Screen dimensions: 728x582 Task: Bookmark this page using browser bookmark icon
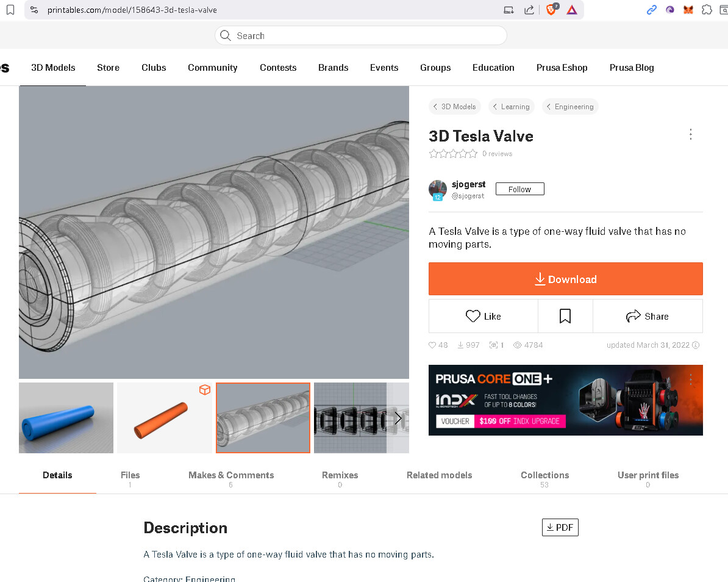10,10
